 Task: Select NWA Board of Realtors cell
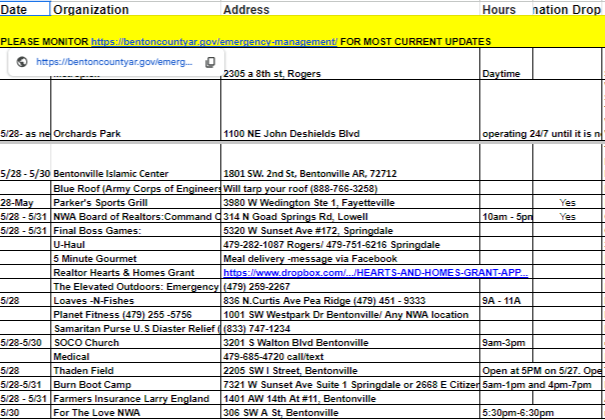tap(136, 216)
